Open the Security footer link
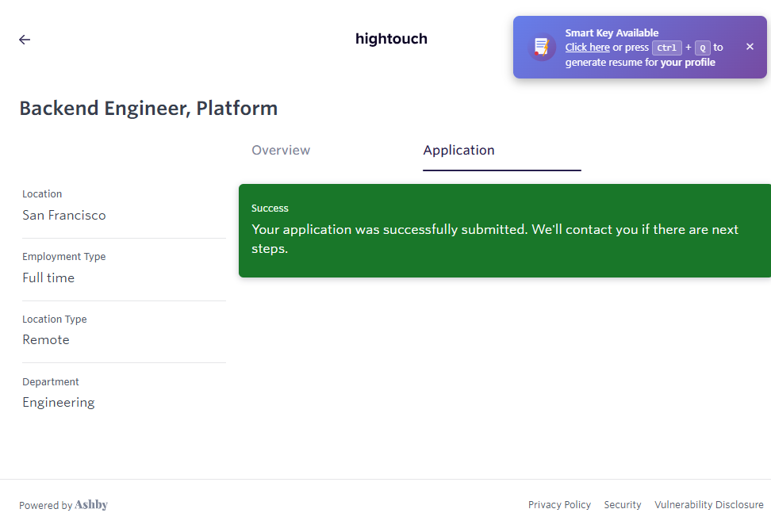Viewport: 771px width, 532px height. coord(623,505)
